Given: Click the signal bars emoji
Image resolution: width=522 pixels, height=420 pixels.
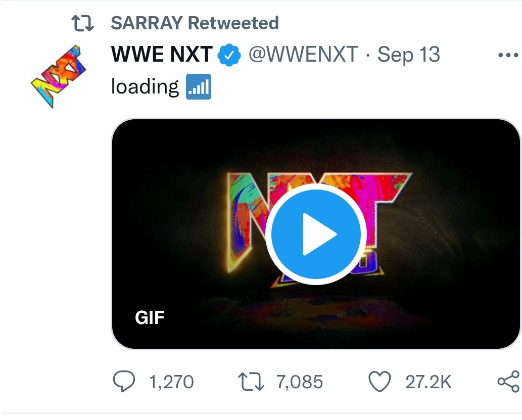Looking at the screenshot, I should [199, 87].
